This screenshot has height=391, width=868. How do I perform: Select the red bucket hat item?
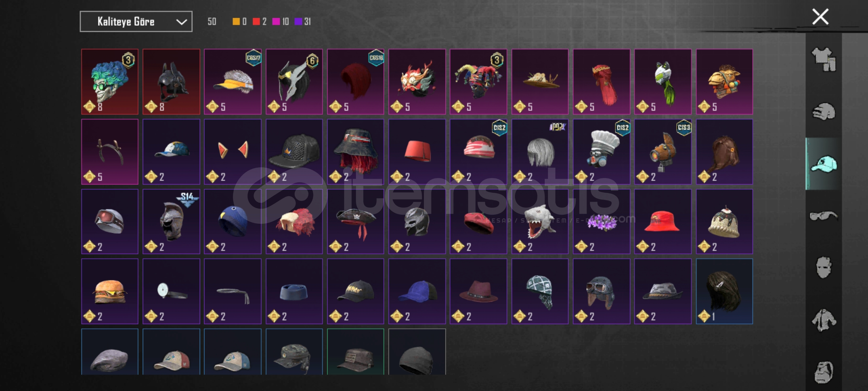click(663, 222)
